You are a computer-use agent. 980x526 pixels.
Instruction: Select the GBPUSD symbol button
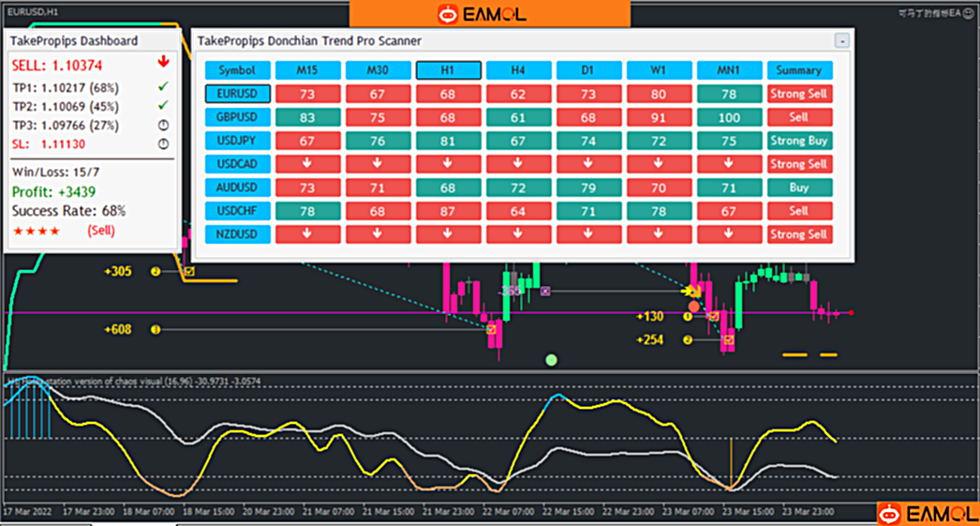(237, 117)
